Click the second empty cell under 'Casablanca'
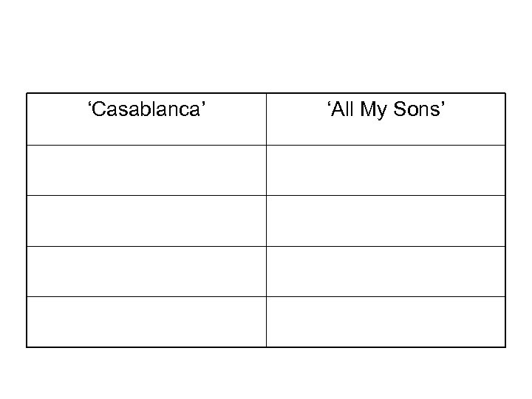 click(x=146, y=220)
